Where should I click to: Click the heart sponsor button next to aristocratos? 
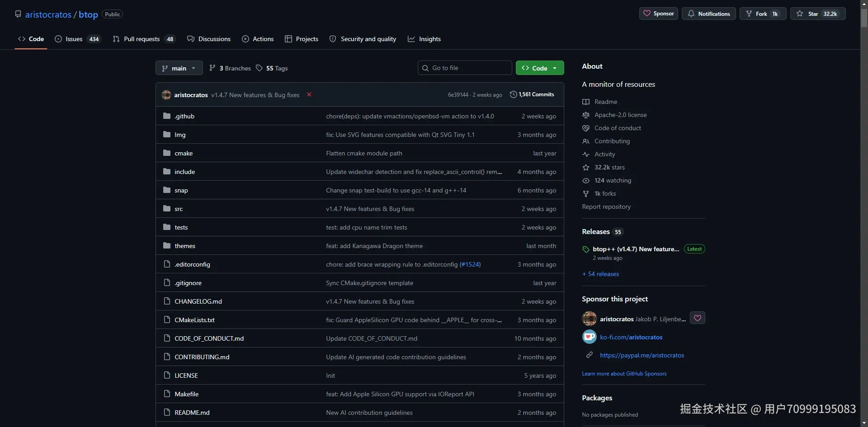698,318
